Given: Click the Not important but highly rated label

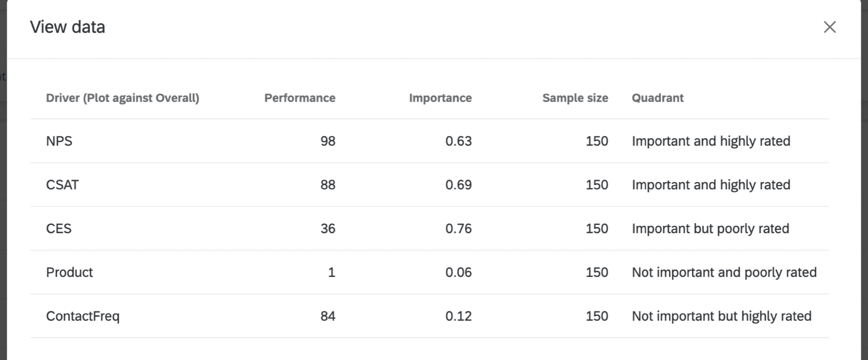Looking at the screenshot, I should pos(722,316).
